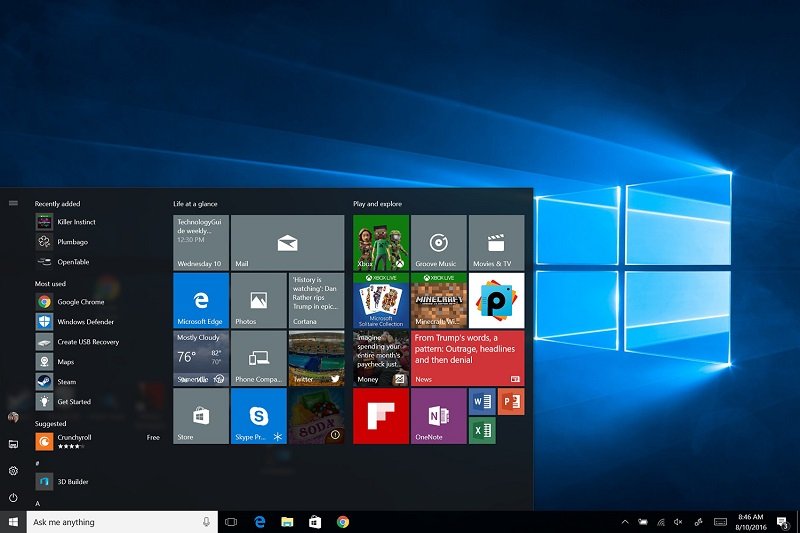Open touch keyboard icon in system tray

[720, 522]
